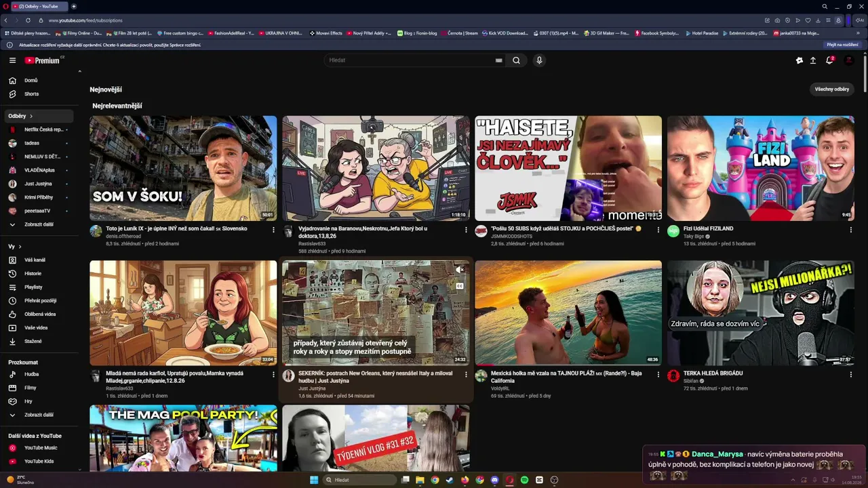Open a new browser tab
This screenshot has width=868, height=488.
point(74,6)
